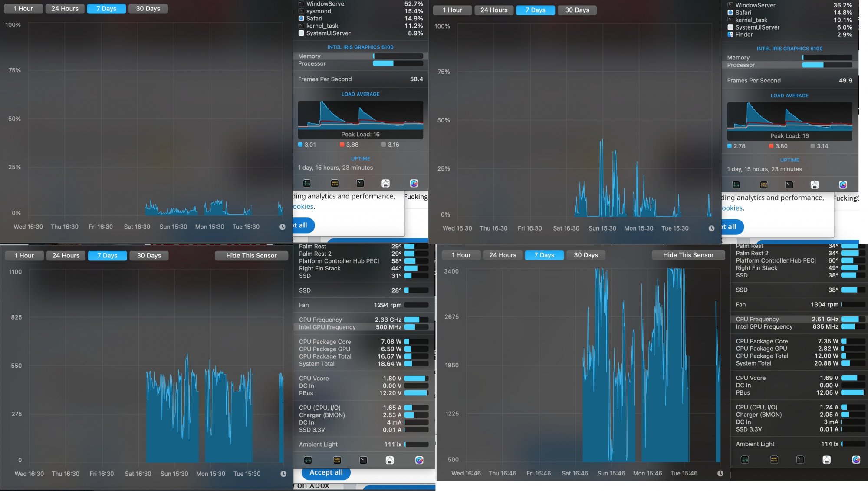The height and width of the screenshot is (491, 868).
Task: Switch to 30 Days tab on 3400-scale graph
Action: [x=585, y=255]
